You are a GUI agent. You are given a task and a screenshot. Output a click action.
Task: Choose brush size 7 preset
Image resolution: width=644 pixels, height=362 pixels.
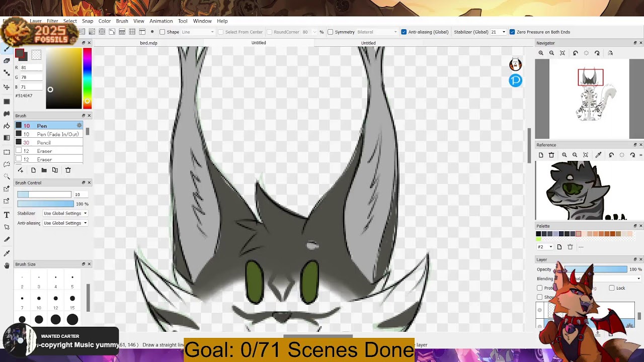(22, 302)
